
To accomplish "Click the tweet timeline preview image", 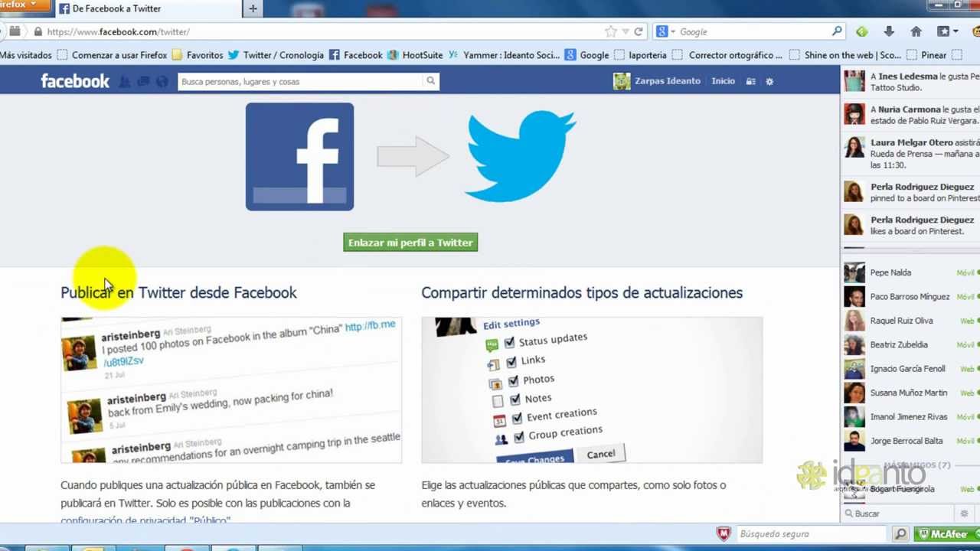I will click(x=231, y=390).
